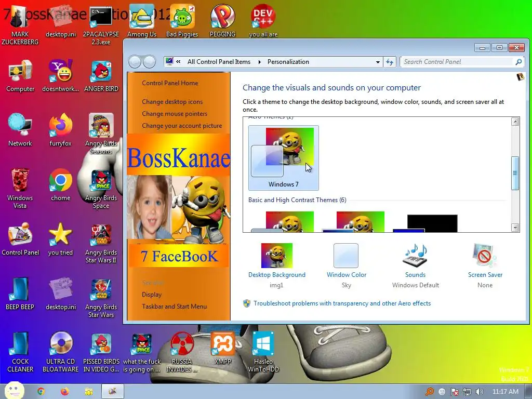
Task: Open the chome Chrome shortcut
Action: click(x=60, y=185)
